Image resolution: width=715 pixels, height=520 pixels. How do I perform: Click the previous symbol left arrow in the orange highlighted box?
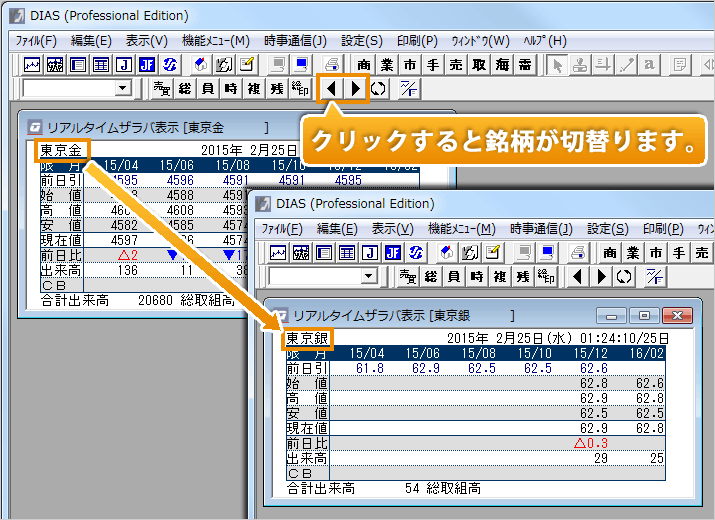(x=331, y=89)
